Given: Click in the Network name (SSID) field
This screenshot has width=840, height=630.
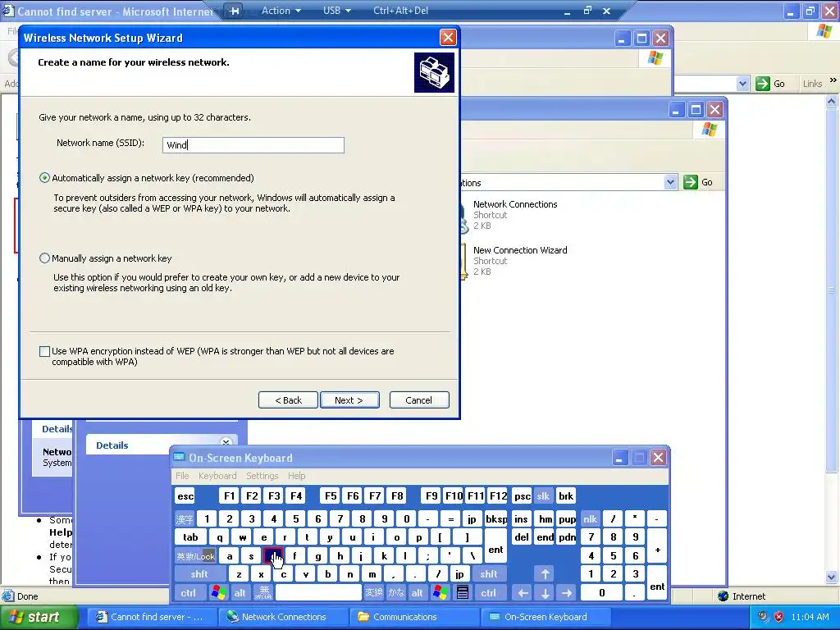Looking at the screenshot, I should [253, 145].
